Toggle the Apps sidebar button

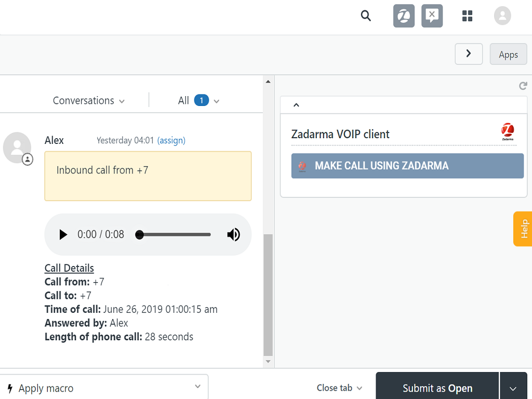click(508, 55)
